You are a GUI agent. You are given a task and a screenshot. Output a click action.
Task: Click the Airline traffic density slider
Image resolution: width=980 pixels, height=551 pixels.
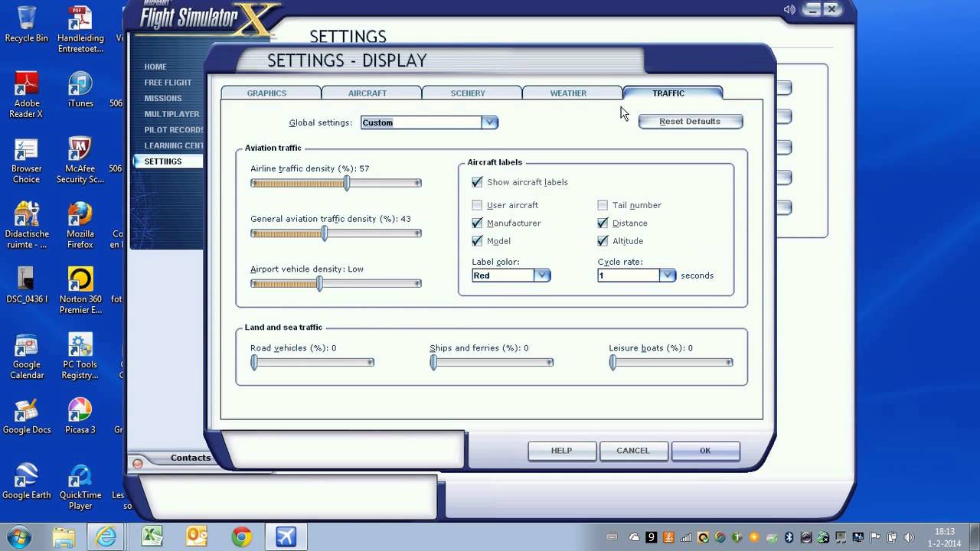336,183
